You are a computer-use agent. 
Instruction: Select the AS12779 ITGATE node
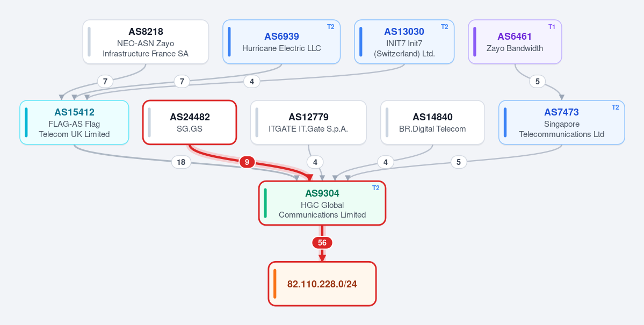(x=308, y=122)
